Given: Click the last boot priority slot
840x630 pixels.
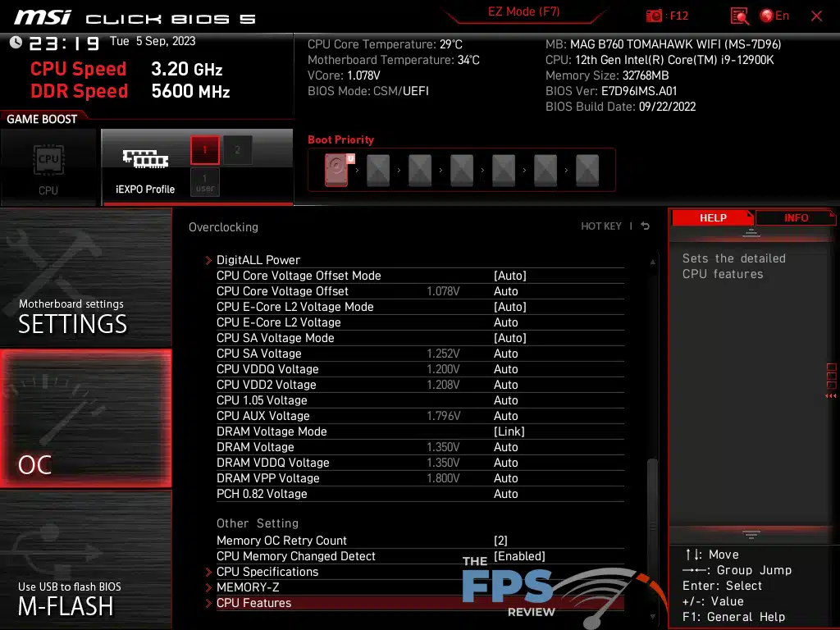Looking at the screenshot, I should tap(587, 170).
